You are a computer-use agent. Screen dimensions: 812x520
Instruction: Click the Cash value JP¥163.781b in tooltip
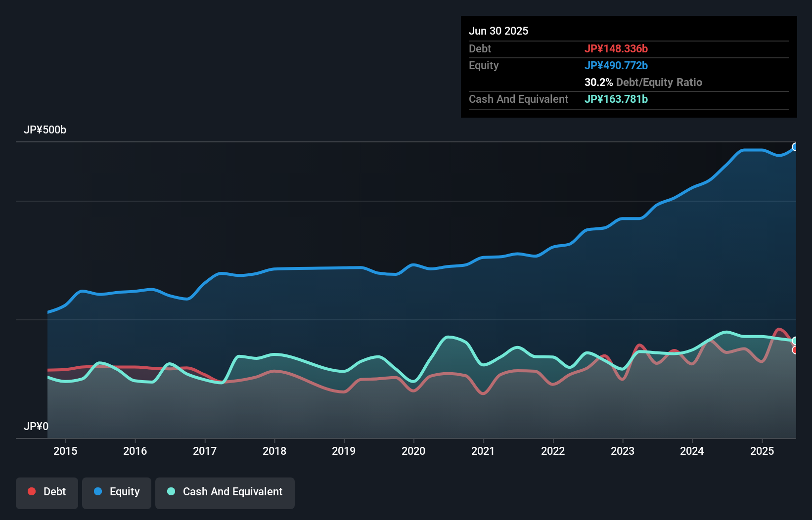pos(616,99)
